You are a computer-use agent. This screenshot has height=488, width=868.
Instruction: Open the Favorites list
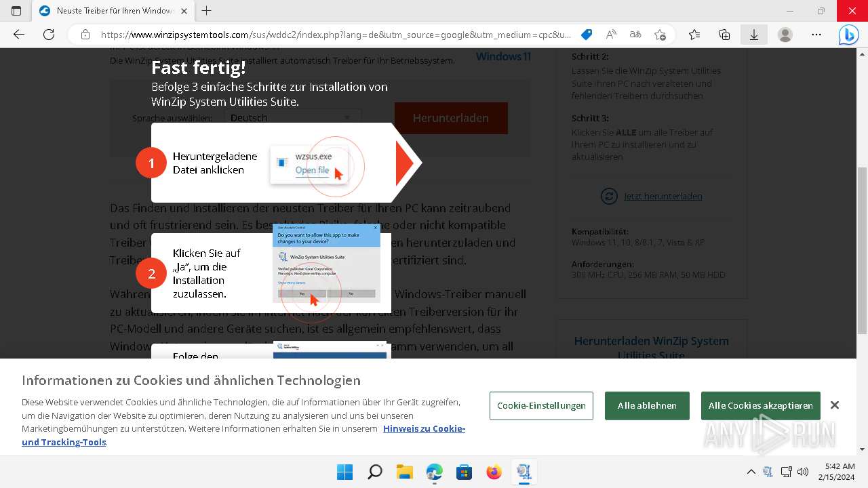pos(694,35)
